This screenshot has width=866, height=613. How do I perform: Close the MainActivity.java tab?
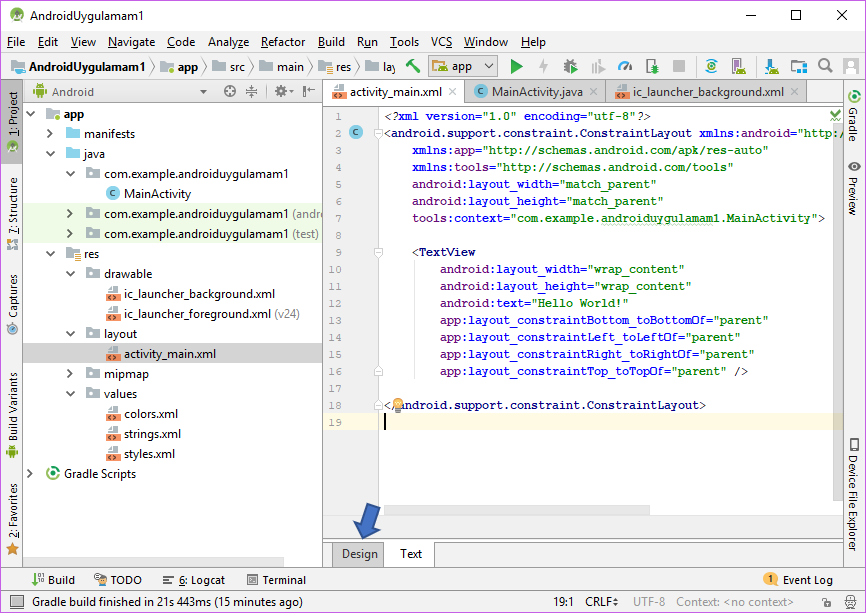593,92
